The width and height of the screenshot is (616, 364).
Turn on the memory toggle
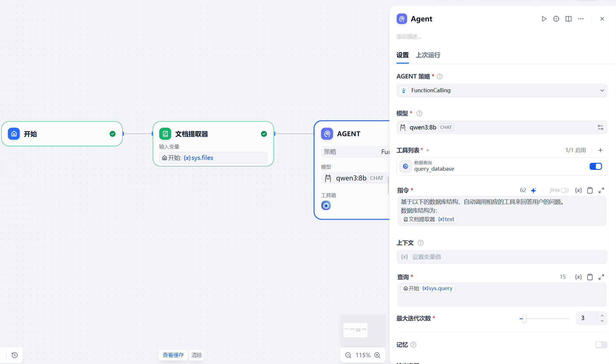tap(601, 345)
